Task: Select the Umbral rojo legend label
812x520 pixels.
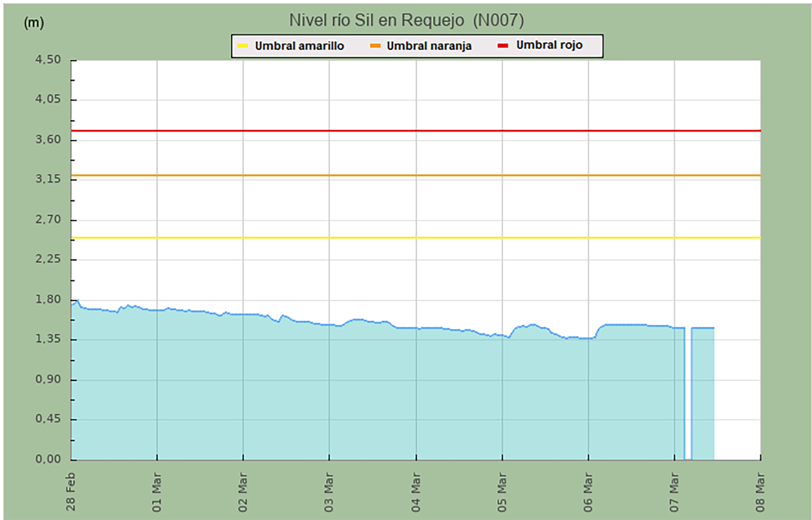Action: tap(549, 45)
